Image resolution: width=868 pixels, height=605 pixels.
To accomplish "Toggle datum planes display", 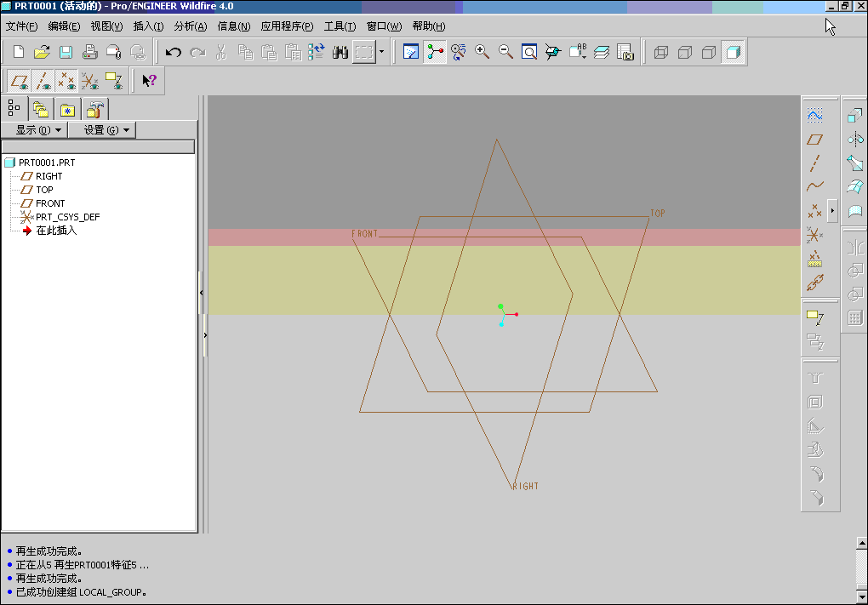I will pos(20,81).
